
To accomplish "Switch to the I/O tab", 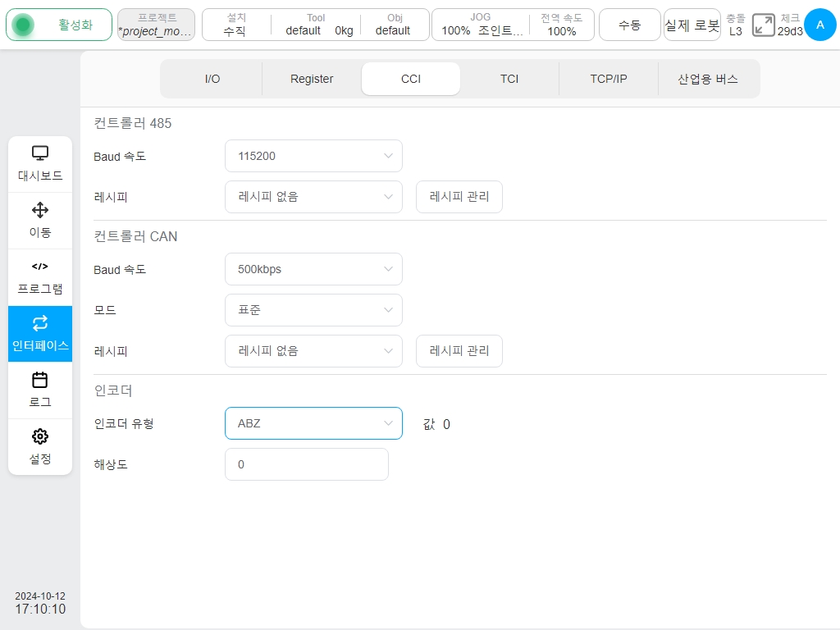I will pyautogui.click(x=212, y=79).
